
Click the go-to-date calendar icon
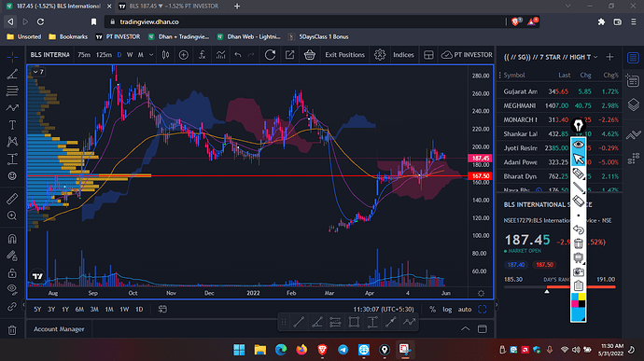(x=162, y=309)
